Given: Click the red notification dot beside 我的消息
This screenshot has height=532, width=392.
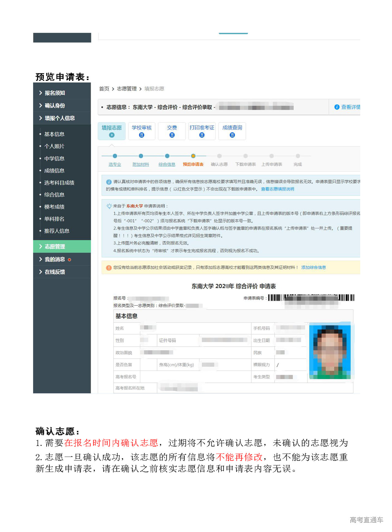Looking at the screenshot, I should click(x=70, y=260).
